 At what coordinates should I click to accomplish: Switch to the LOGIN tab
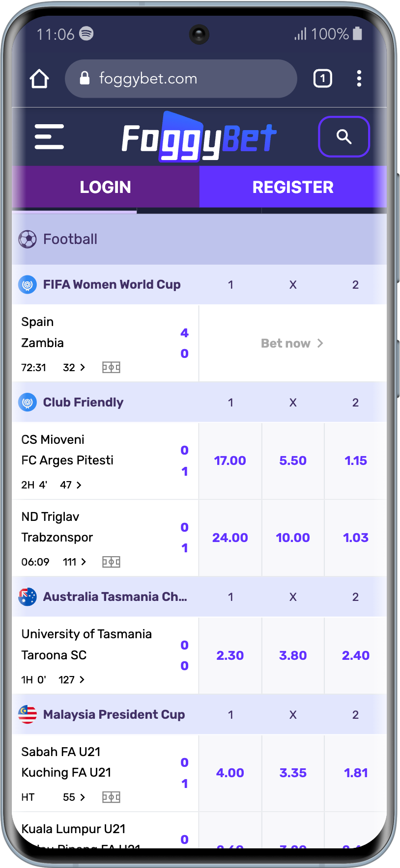pyautogui.click(x=105, y=187)
